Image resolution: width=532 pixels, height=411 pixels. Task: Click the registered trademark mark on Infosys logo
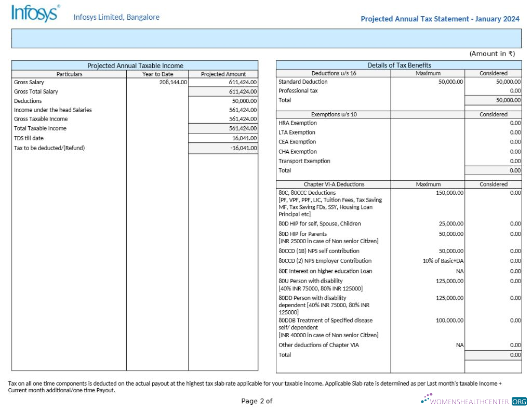coord(59,7)
